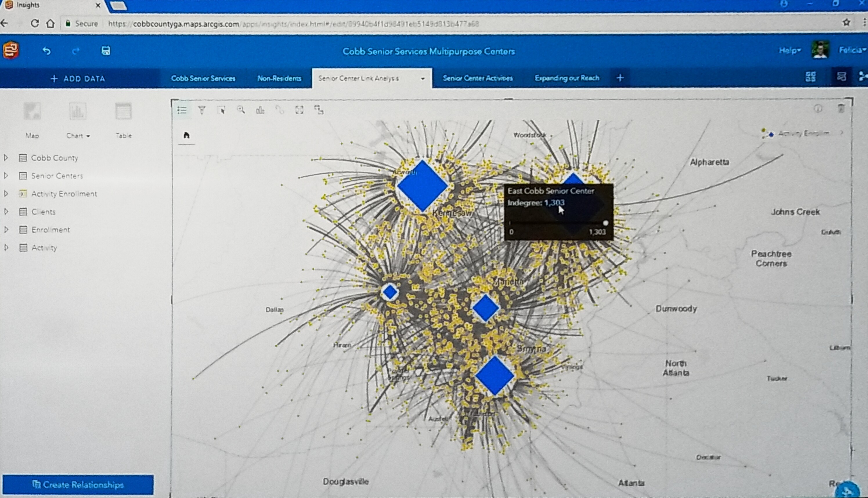Open a new browser tab
This screenshot has width=868, height=498.
[118, 6]
